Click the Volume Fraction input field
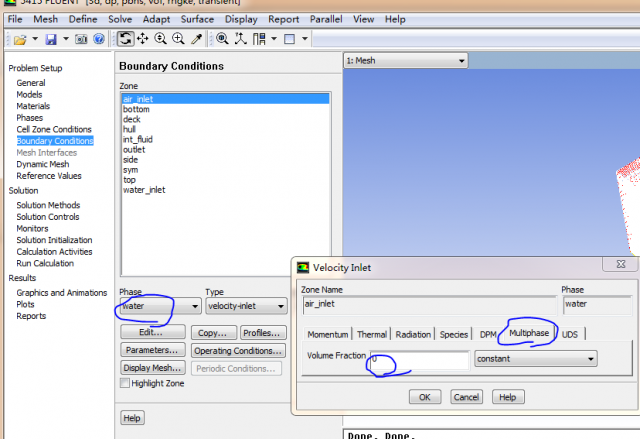 (x=418, y=358)
